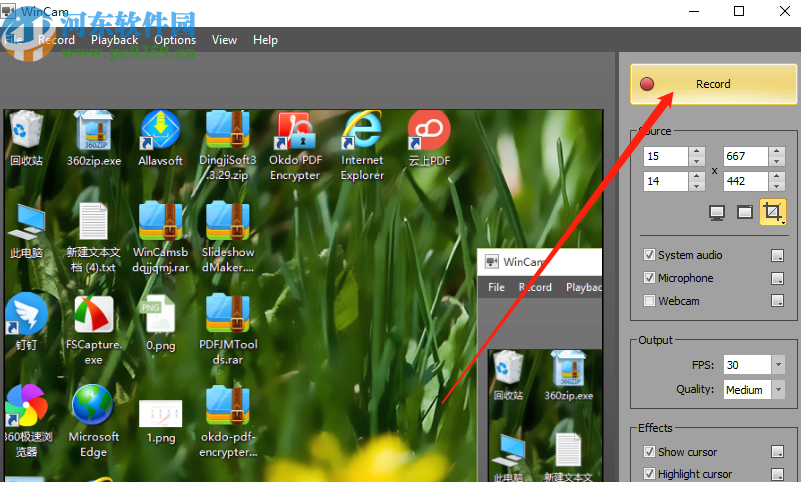This screenshot has height=482, width=801.
Task: Decrease the width value 667
Action: 776,161
